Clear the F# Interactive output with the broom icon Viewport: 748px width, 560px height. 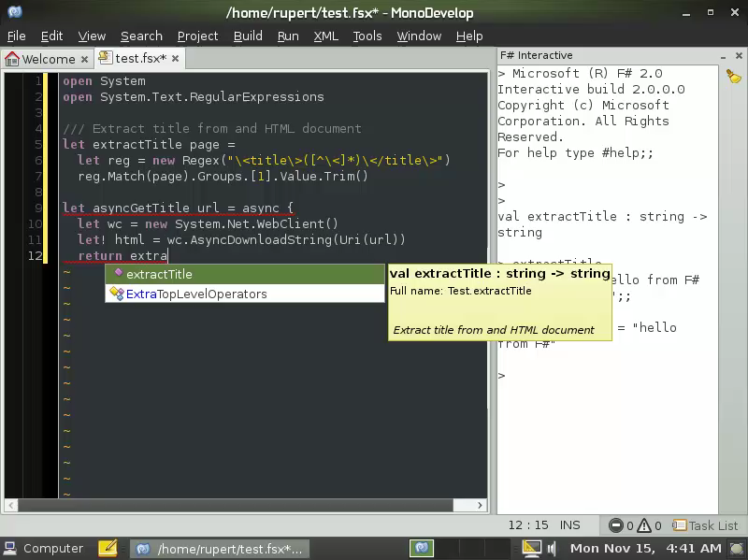coord(734,76)
